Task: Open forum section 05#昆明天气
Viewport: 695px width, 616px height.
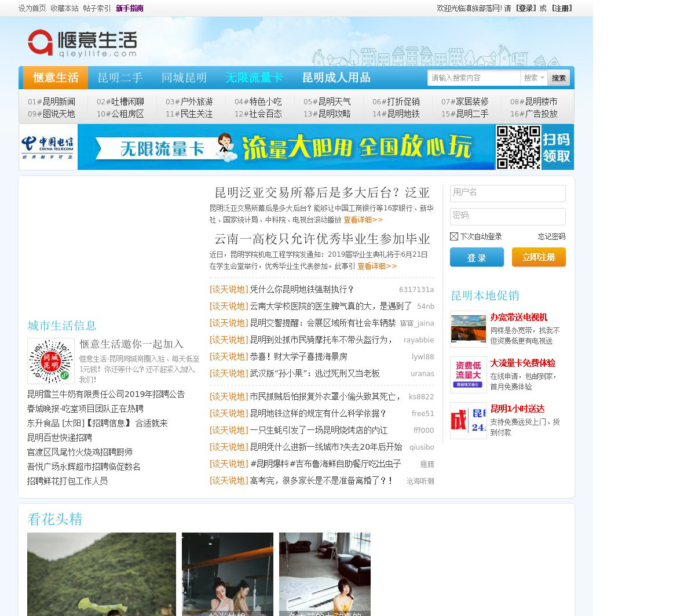Action: [327, 101]
